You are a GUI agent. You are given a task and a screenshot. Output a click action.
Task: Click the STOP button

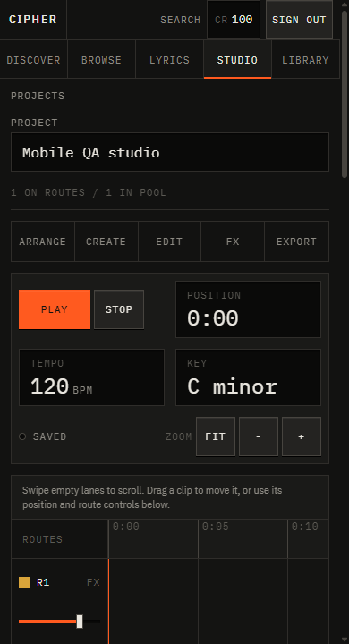[119, 309]
